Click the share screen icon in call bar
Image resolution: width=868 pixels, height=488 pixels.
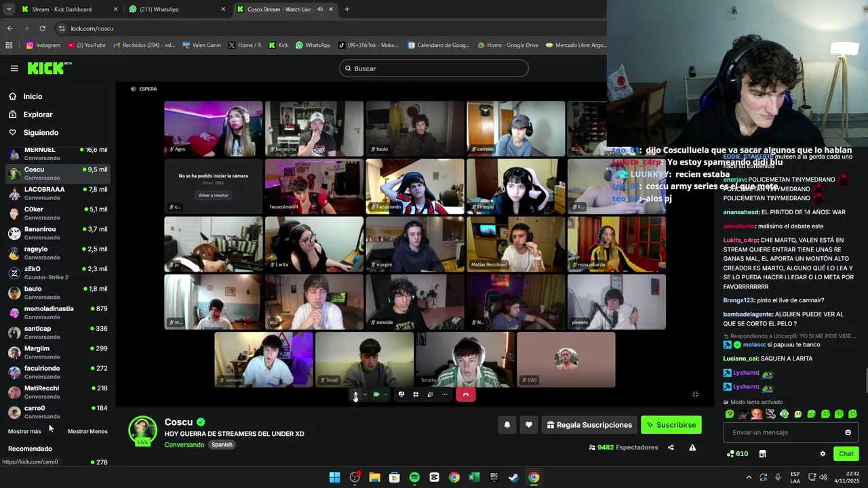[x=401, y=394]
